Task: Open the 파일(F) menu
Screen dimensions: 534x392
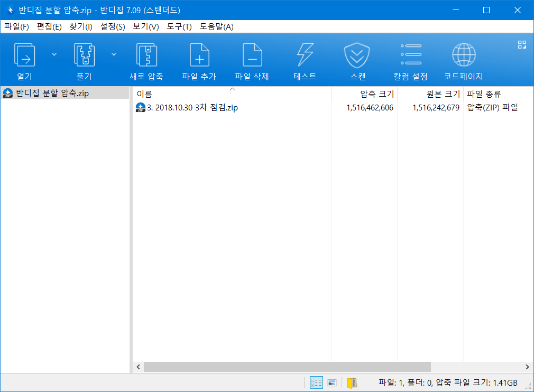Action: (16, 26)
